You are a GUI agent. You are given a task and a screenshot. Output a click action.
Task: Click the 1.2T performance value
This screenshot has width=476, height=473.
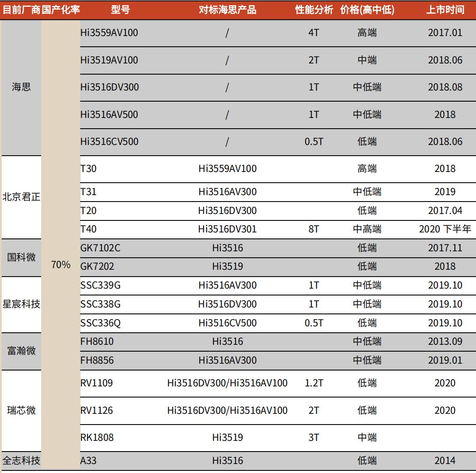coord(314,383)
